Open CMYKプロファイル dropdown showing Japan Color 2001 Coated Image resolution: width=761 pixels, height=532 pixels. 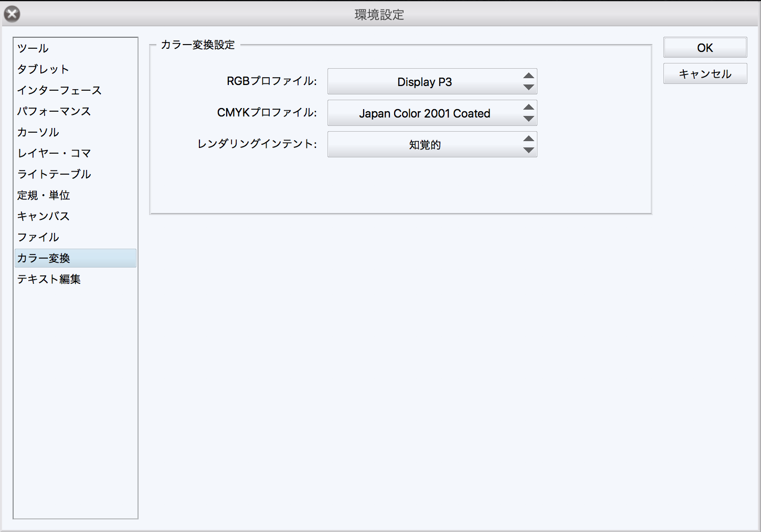pyautogui.click(x=432, y=113)
